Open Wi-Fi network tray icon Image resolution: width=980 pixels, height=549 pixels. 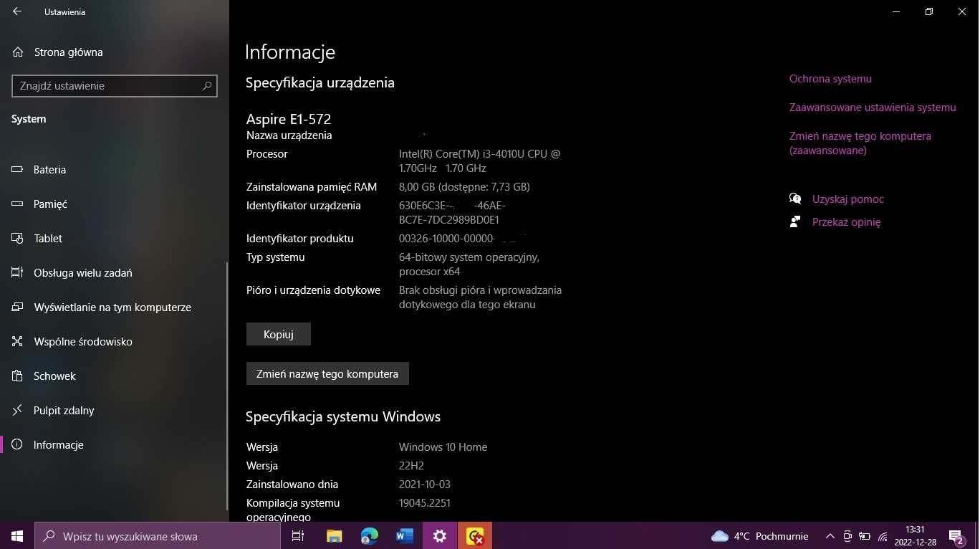883,536
